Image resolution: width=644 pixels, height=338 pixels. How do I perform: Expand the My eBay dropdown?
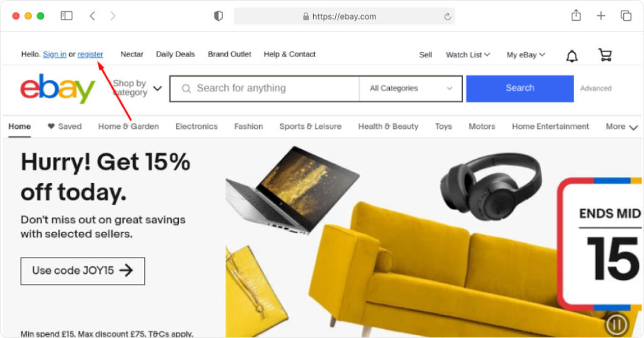click(526, 55)
